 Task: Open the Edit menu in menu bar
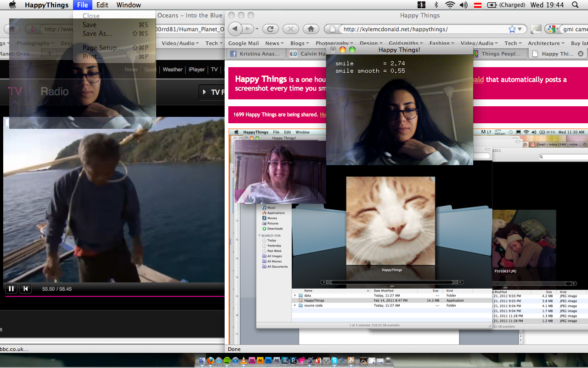(102, 5)
